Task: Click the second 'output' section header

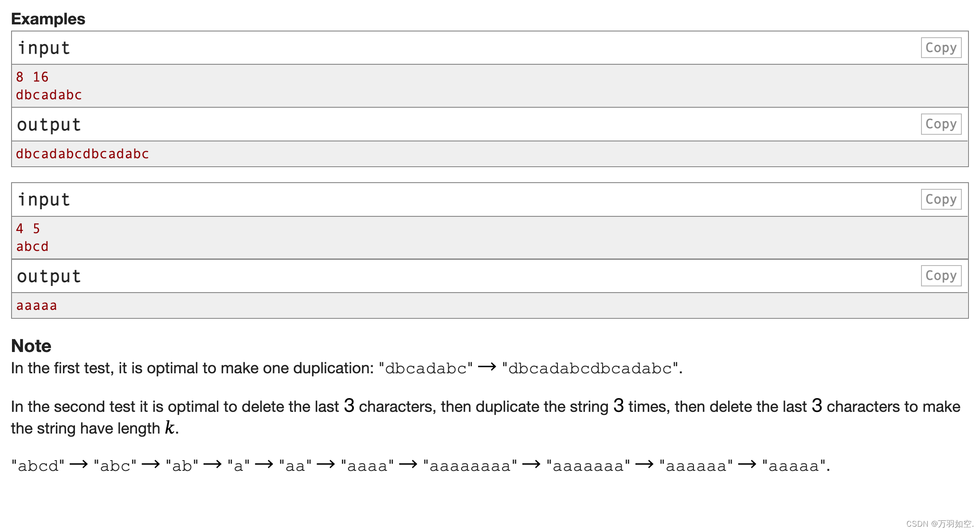Action: pyautogui.click(x=49, y=276)
